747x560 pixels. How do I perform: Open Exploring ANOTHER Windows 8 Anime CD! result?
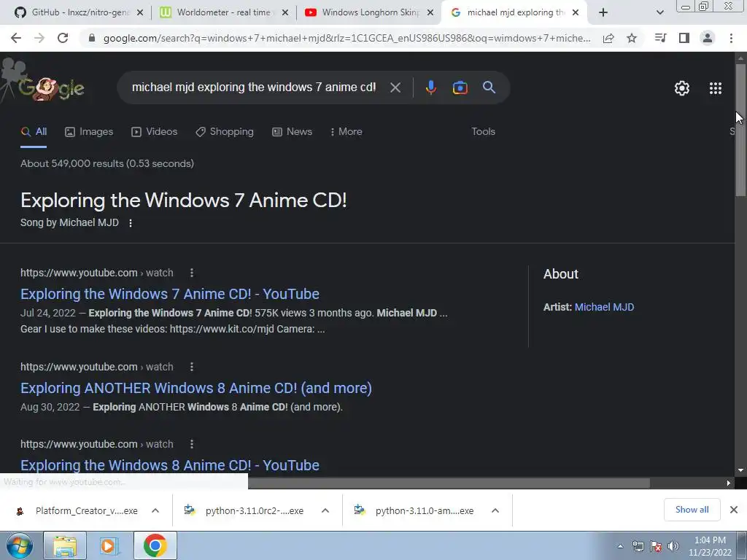196,389
